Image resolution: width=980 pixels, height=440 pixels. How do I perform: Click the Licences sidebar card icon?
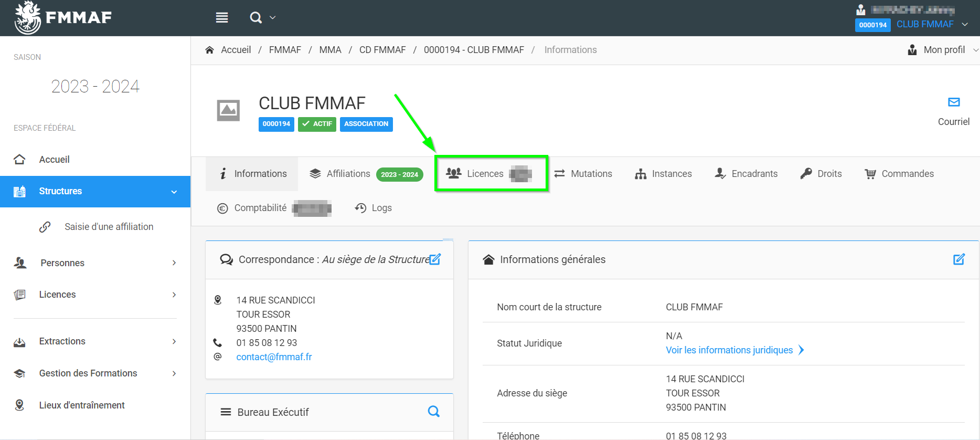pyautogui.click(x=19, y=295)
